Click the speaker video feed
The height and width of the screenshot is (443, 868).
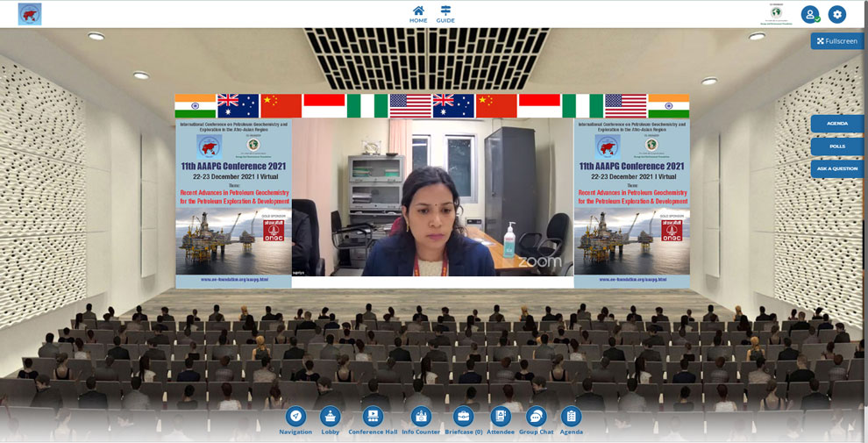(433, 197)
